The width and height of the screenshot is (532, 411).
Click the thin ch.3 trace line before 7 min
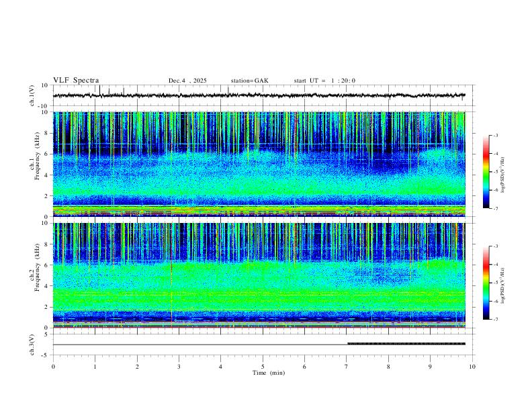click(x=200, y=345)
